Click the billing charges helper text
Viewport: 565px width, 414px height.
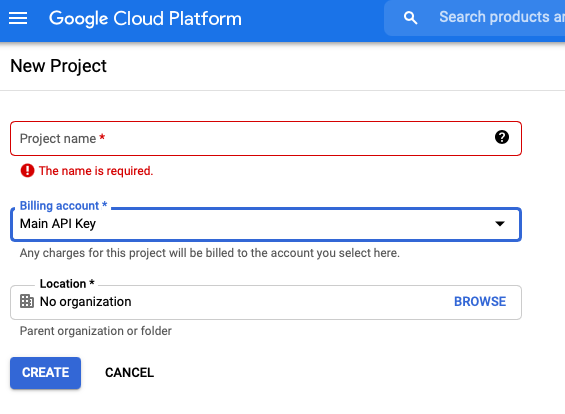(210, 253)
